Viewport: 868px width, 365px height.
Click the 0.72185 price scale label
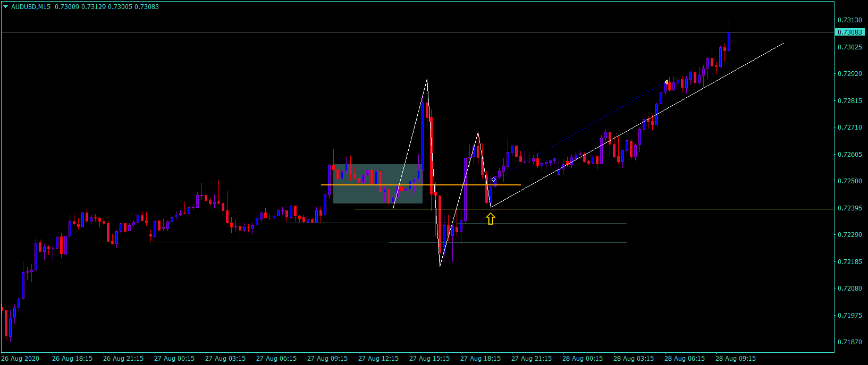point(849,262)
